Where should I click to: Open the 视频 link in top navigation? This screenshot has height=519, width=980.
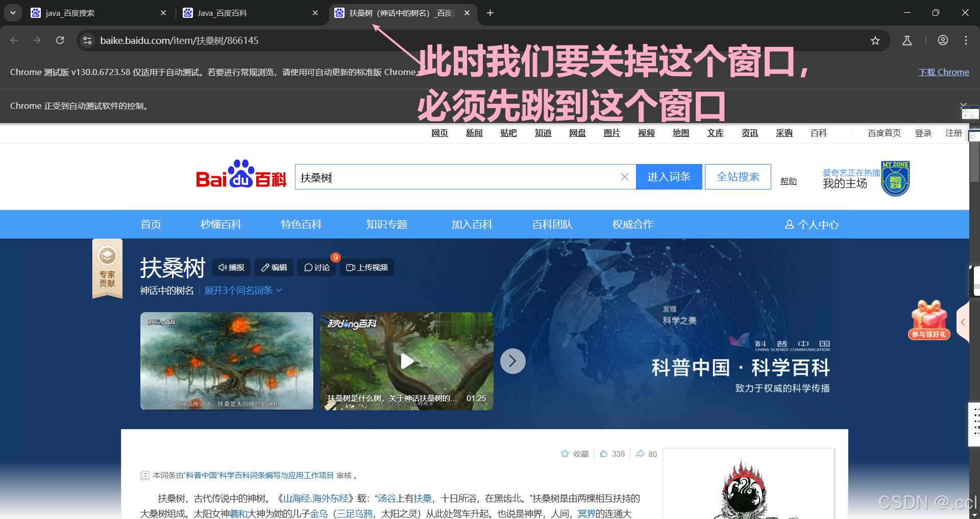[646, 133]
